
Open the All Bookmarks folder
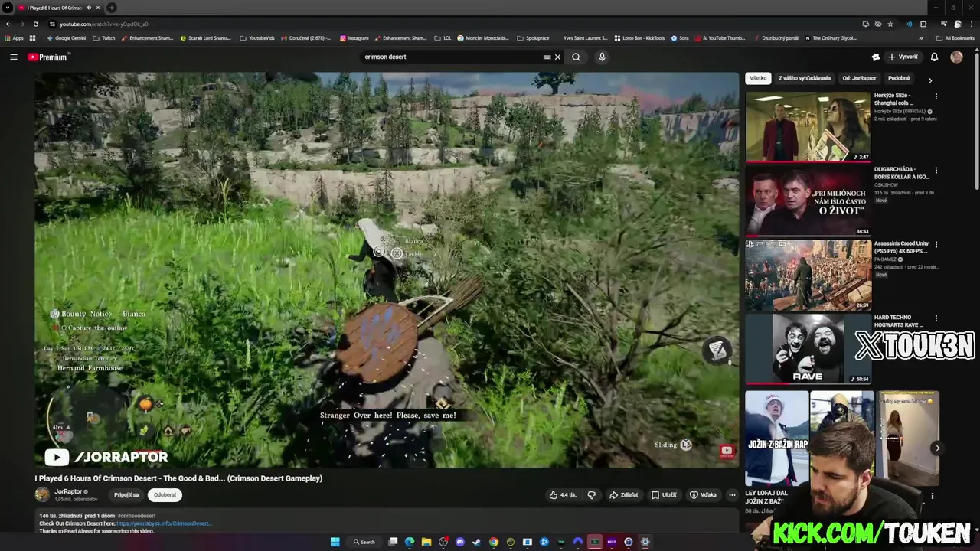click(x=955, y=37)
